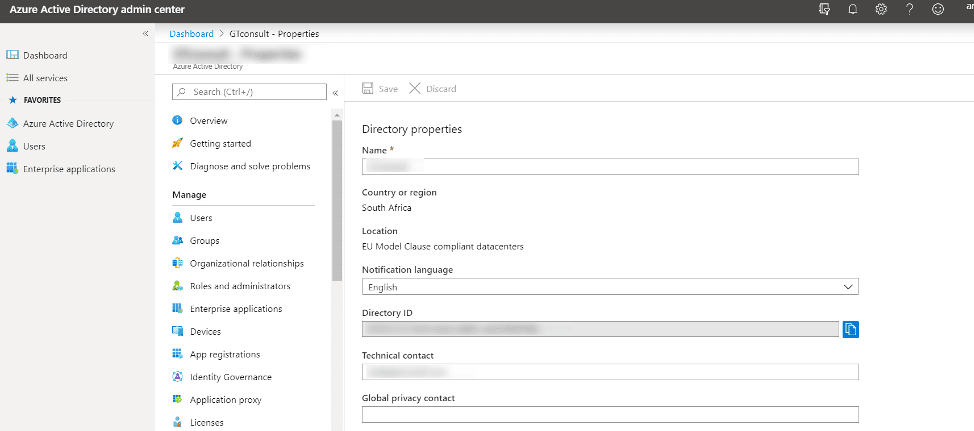Click the Enterprise applications icon under Manage

pos(178,309)
